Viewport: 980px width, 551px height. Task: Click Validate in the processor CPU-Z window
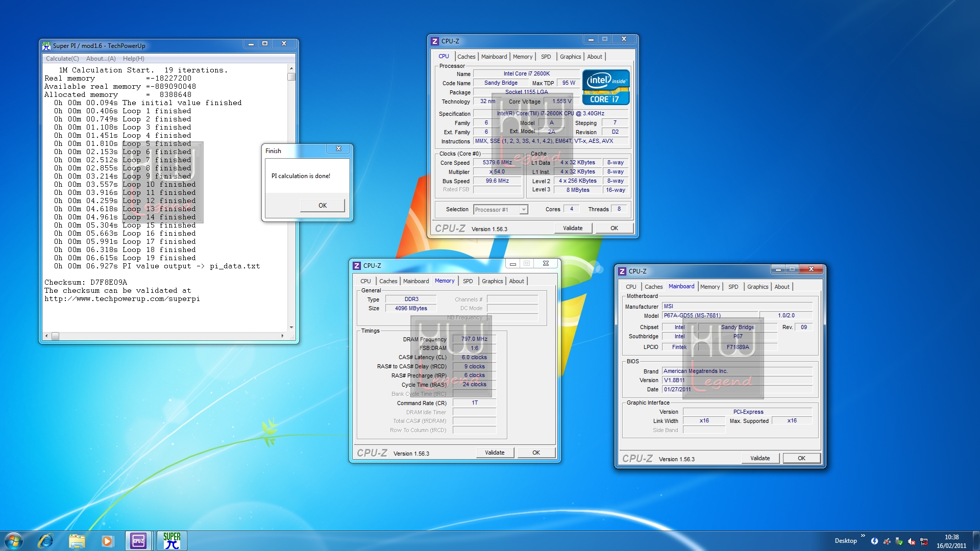(x=573, y=228)
